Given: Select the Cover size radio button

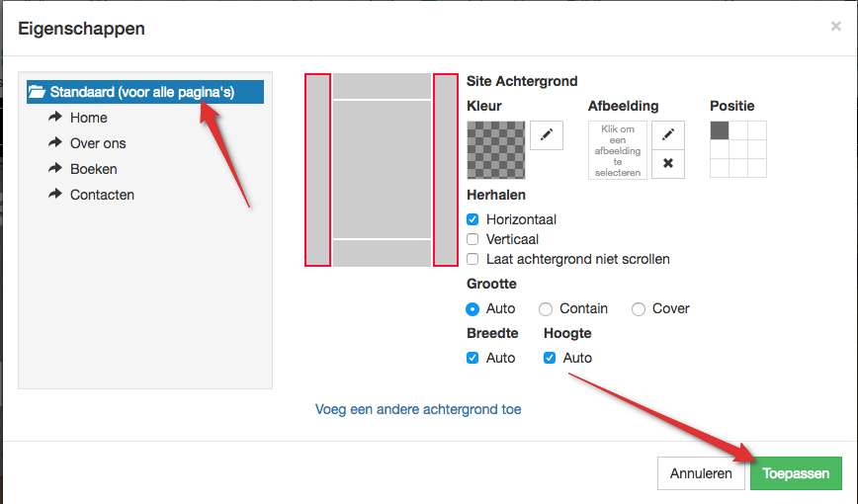Looking at the screenshot, I should pos(639,308).
